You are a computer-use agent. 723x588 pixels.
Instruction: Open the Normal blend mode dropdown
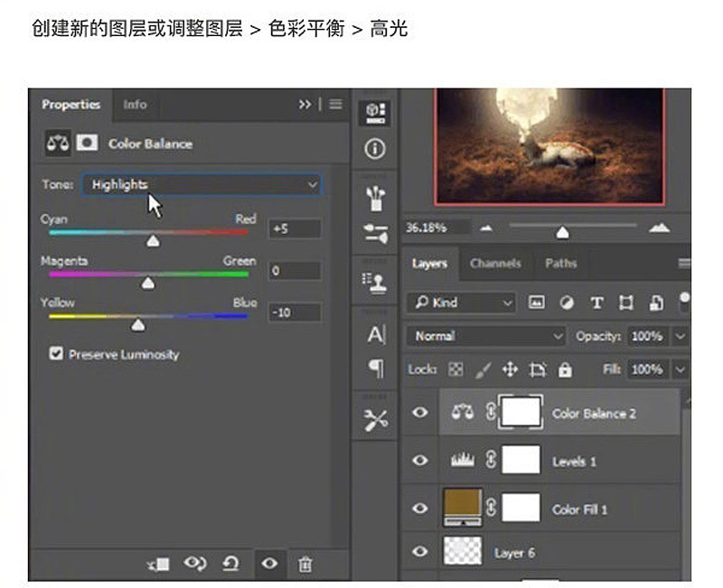[486, 336]
